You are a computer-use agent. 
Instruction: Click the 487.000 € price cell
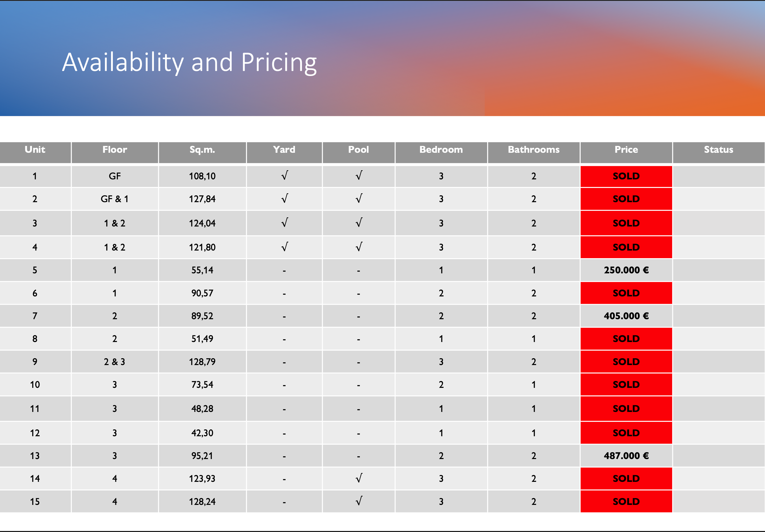pyautogui.click(x=626, y=455)
